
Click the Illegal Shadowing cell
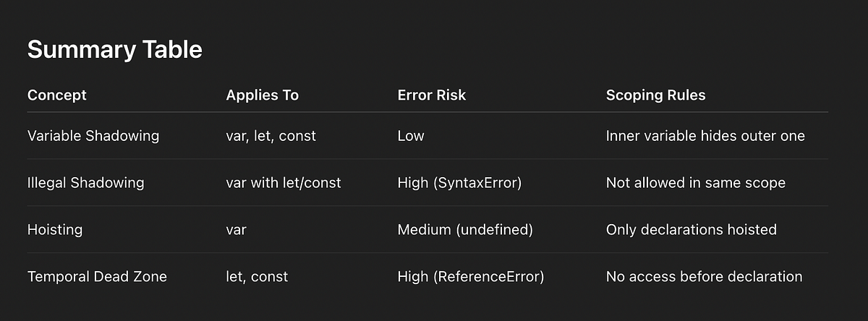coord(86,183)
